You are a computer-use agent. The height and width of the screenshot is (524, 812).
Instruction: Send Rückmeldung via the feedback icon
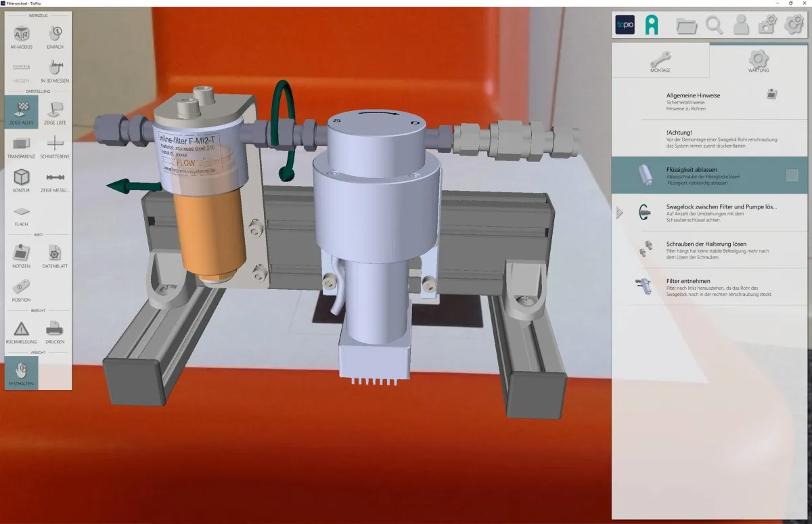[20, 330]
